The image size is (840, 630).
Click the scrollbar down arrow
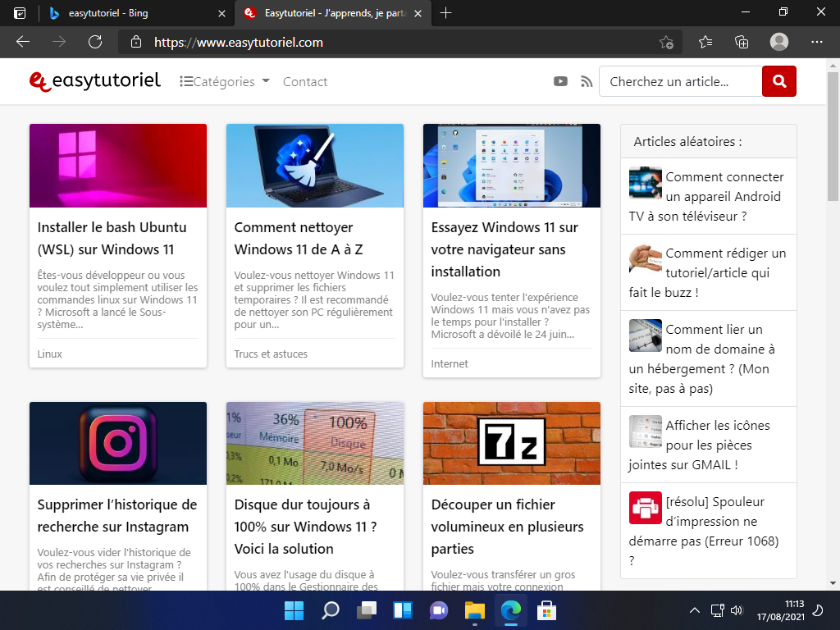(x=833, y=583)
